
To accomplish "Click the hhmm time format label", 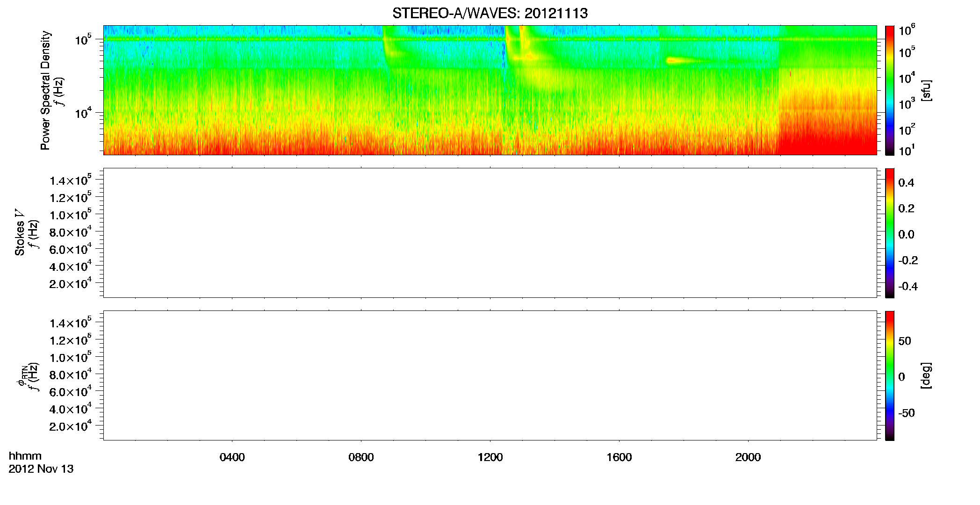I will coord(25,456).
